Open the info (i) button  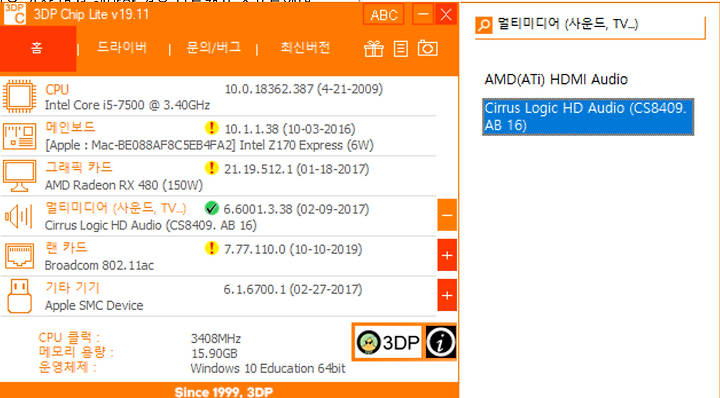[440, 342]
